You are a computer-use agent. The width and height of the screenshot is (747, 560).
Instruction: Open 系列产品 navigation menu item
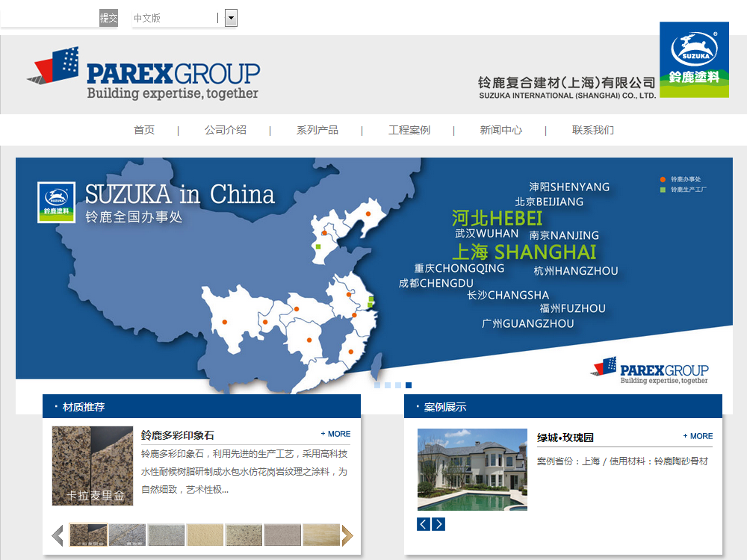[x=317, y=130]
